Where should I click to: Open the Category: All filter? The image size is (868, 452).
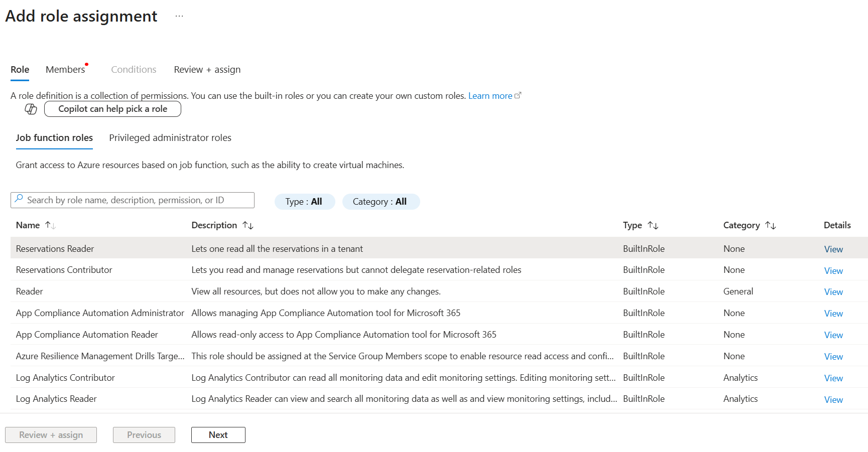tap(381, 202)
